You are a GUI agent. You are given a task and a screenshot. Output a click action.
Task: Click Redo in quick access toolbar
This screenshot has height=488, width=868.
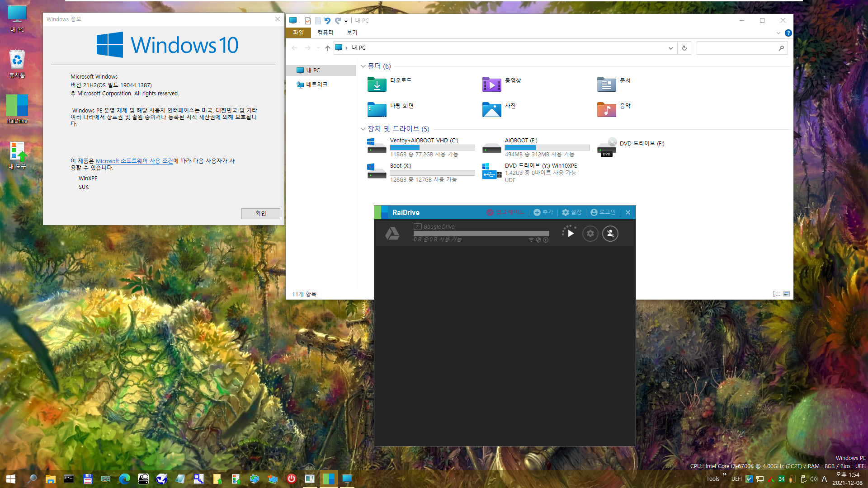[338, 21]
